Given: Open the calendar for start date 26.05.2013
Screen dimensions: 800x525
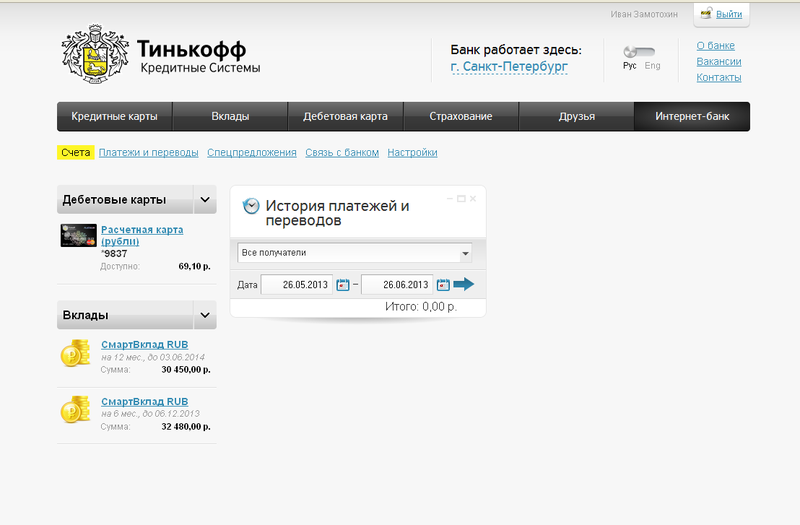Looking at the screenshot, I should pyautogui.click(x=343, y=285).
